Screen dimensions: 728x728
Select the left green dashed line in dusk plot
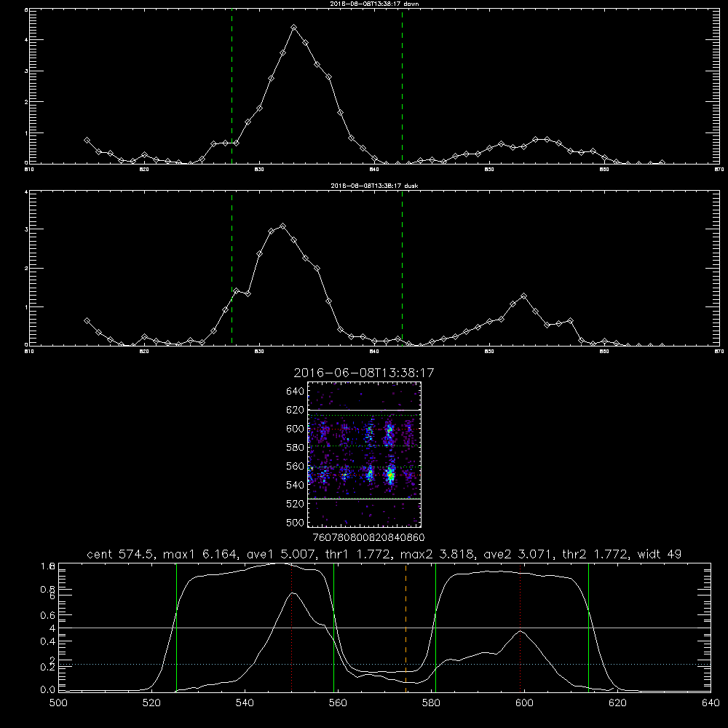coord(232,269)
